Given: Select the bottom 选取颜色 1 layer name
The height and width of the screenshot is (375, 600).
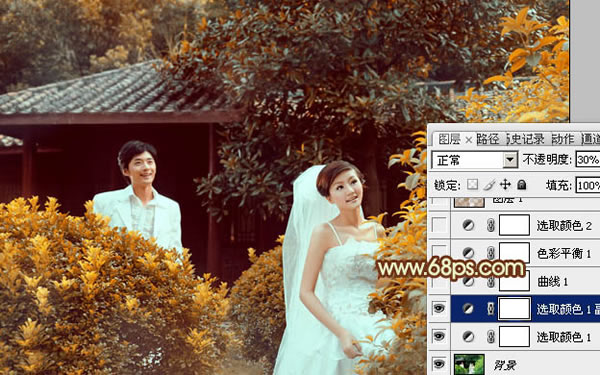Looking at the screenshot, I should (x=564, y=337).
